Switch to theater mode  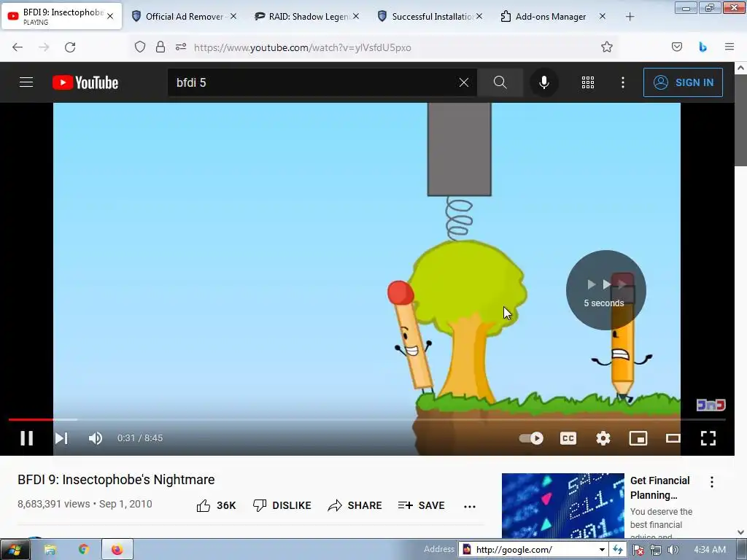click(673, 438)
